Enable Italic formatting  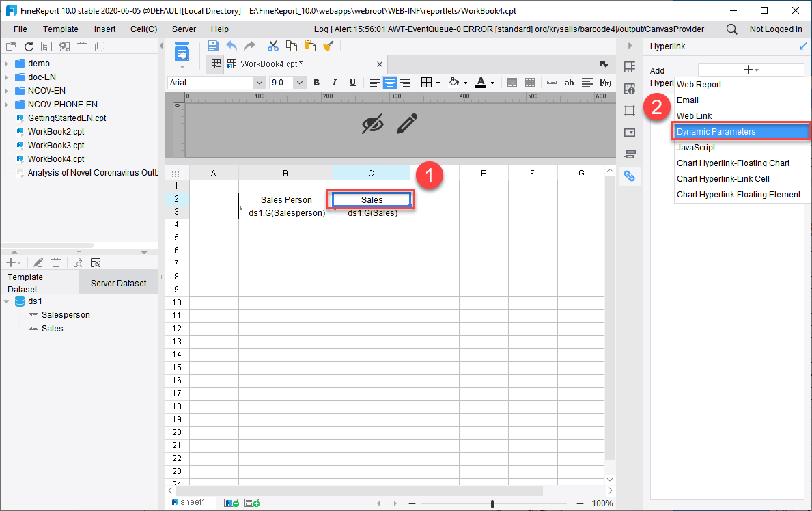[334, 82]
